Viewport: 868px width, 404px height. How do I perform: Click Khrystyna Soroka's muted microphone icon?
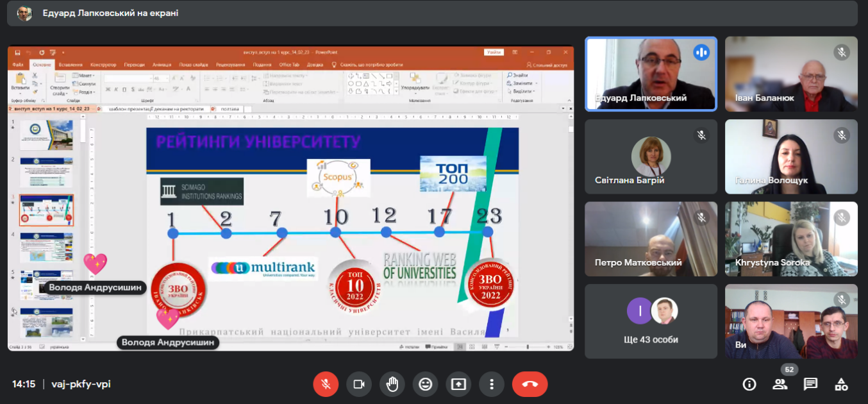tap(841, 218)
